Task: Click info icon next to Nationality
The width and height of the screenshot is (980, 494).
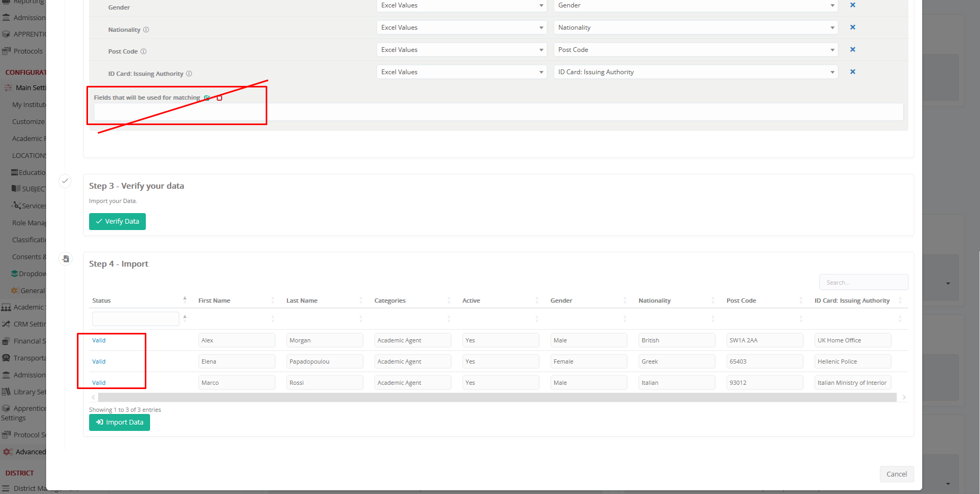Action: pos(146,30)
